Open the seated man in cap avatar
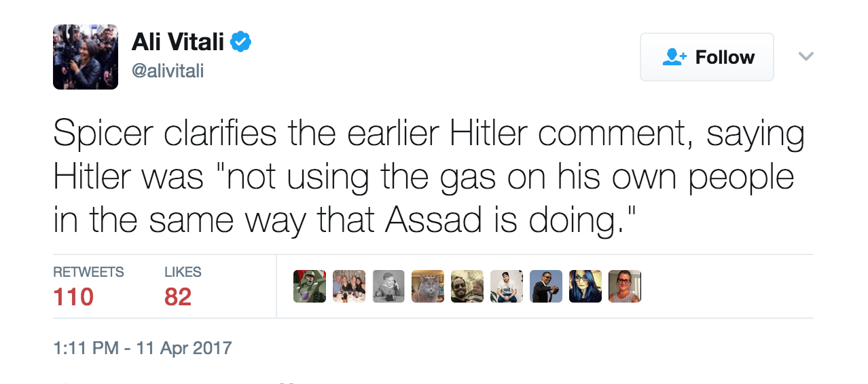868x384 pixels. (507, 286)
